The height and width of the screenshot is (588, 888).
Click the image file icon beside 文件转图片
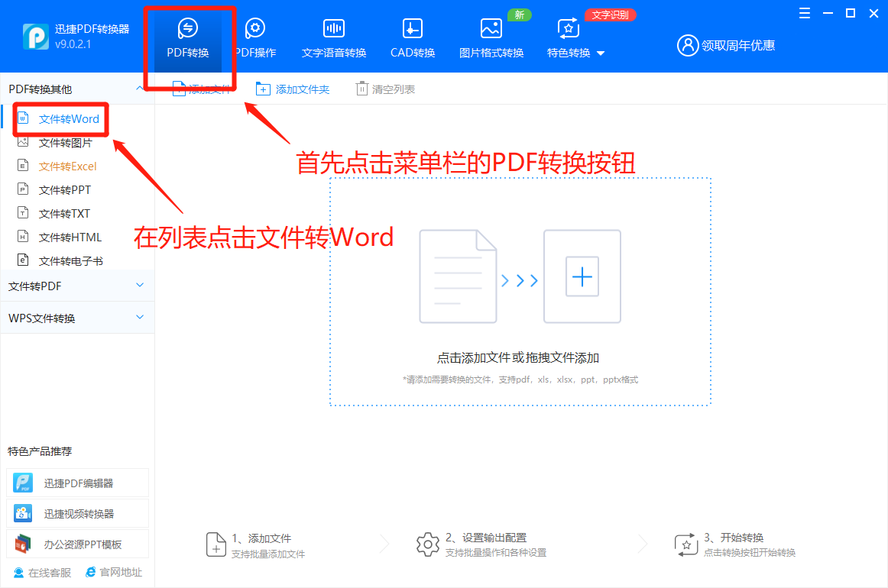23,142
